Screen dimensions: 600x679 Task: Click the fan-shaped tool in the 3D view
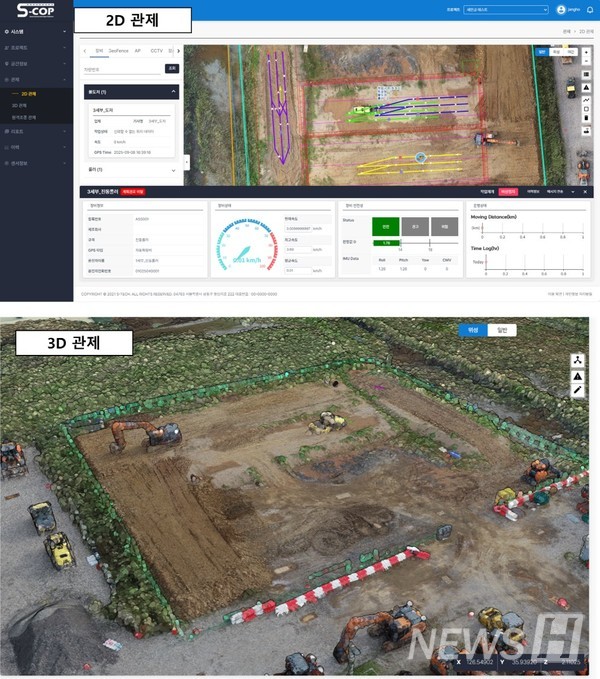[578, 360]
